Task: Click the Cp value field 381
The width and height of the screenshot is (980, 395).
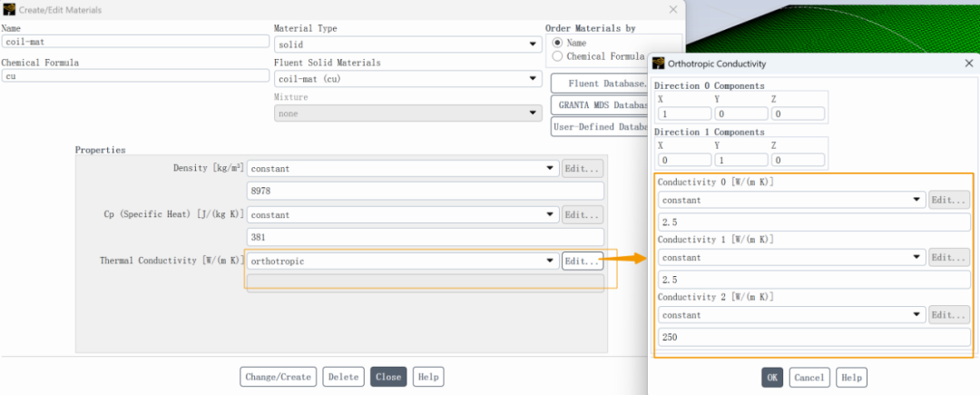Action: [x=426, y=237]
